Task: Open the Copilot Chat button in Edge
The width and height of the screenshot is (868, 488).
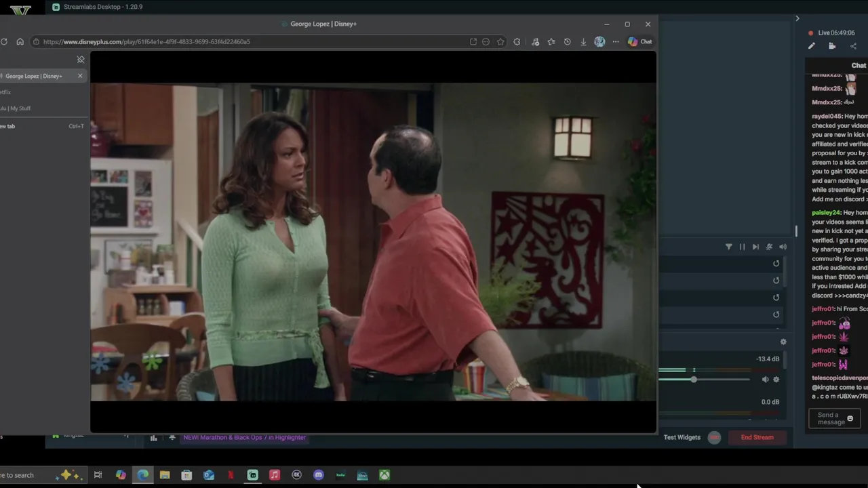Action: click(639, 41)
